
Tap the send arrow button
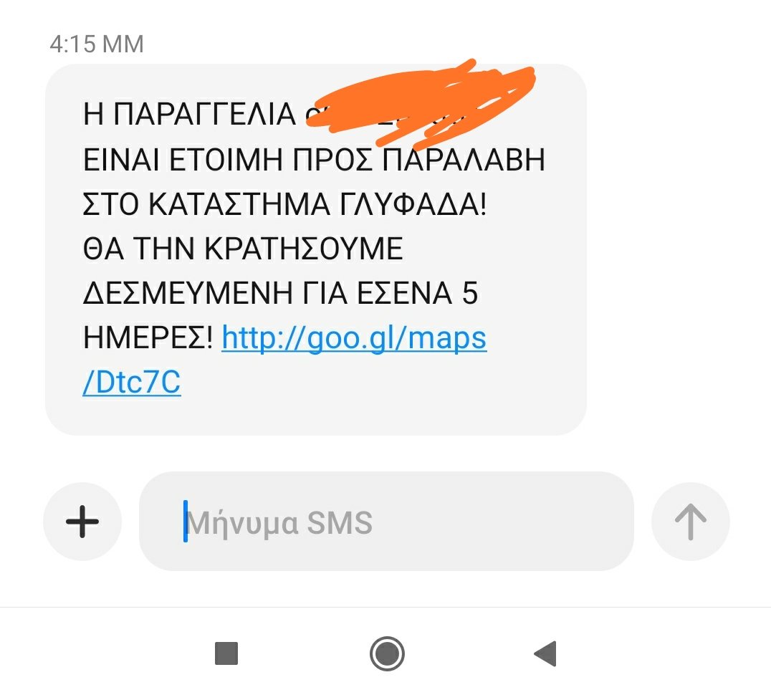pyautogui.click(x=690, y=522)
